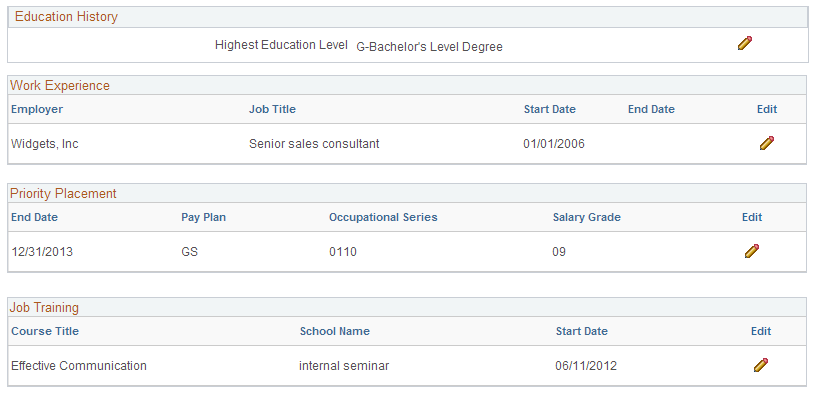Select the Pay Plan column header
This screenshot has height=395, width=819.
click(204, 217)
